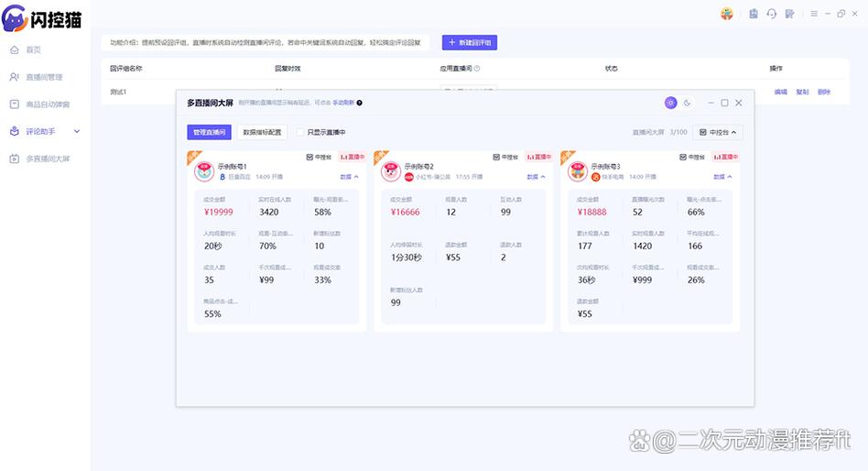The width and height of the screenshot is (868, 471).
Task: Open the headset customer service icon
Action: 772,14
